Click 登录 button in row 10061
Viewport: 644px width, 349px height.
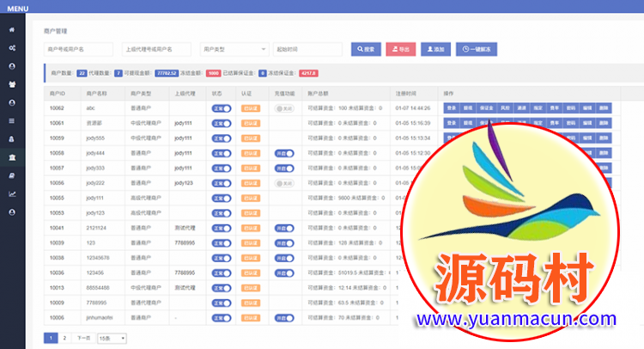[452, 123]
